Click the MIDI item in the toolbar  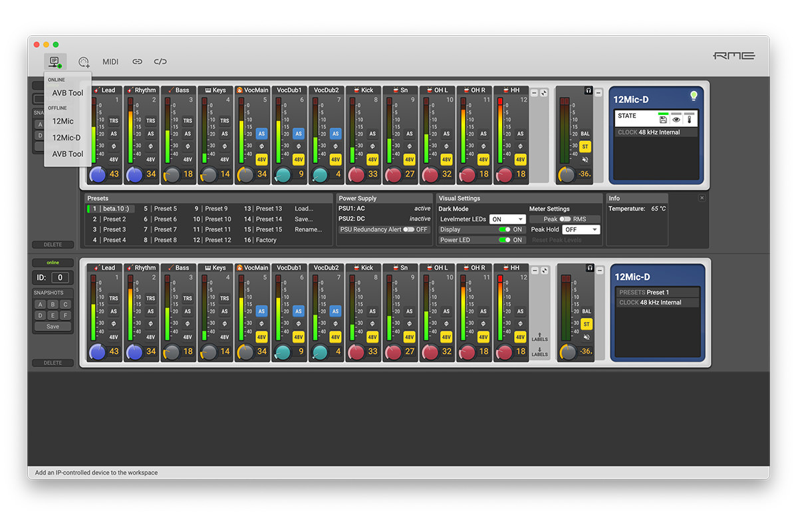[110, 61]
